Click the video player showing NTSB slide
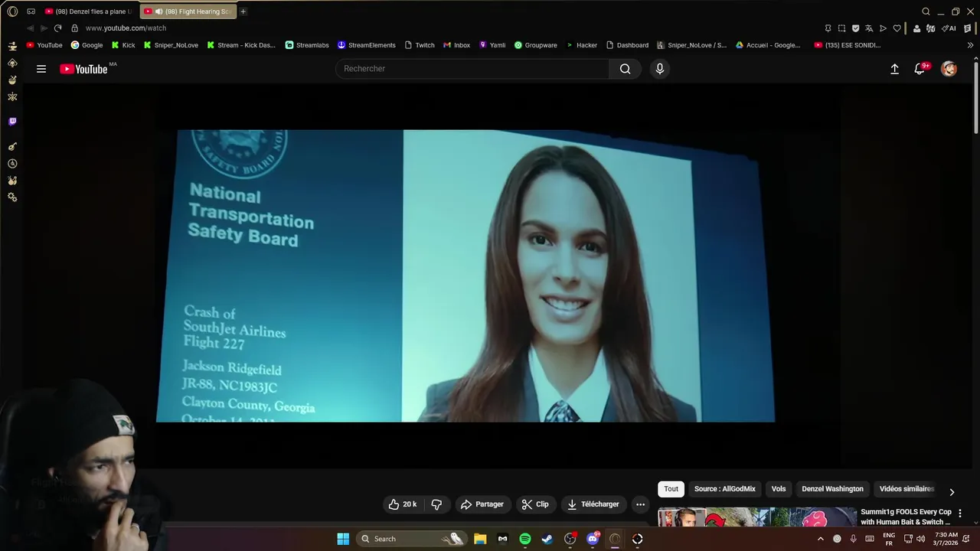Image resolution: width=980 pixels, height=551 pixels. click(x=465, y=275)
